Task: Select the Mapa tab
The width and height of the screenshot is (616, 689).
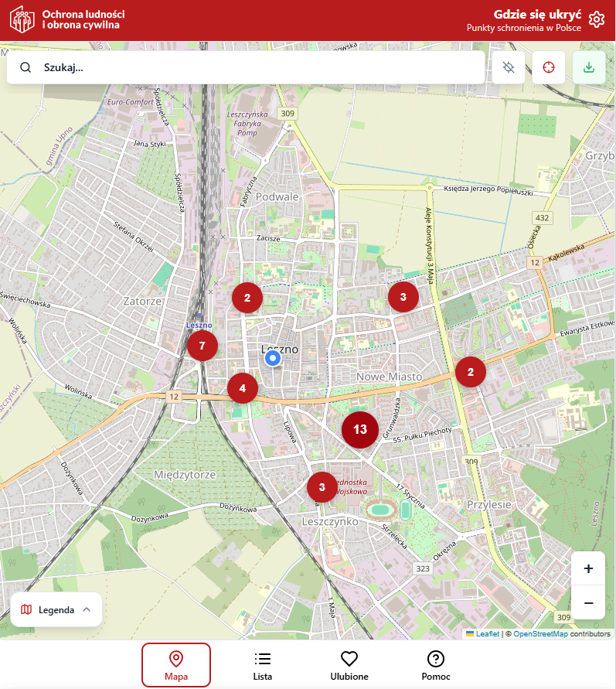Action: (176, 665)
